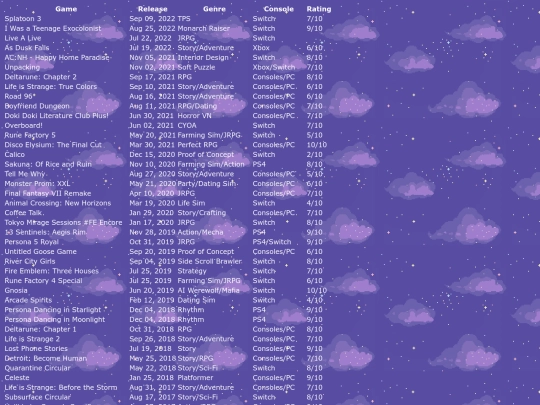The width and height of the screenshot is (540, 405).
Task: Click the Tell Me Why title
Action: [x=25, y=174]
